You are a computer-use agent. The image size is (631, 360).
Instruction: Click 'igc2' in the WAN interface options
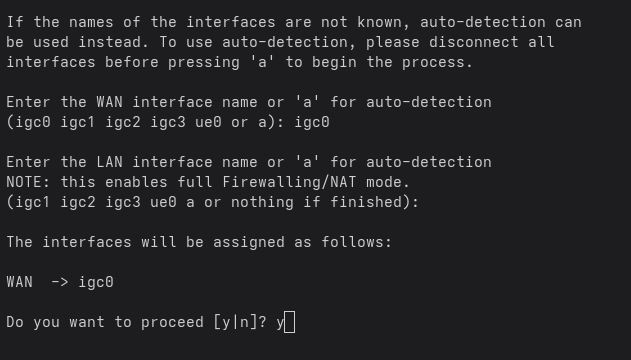point(123,122)
